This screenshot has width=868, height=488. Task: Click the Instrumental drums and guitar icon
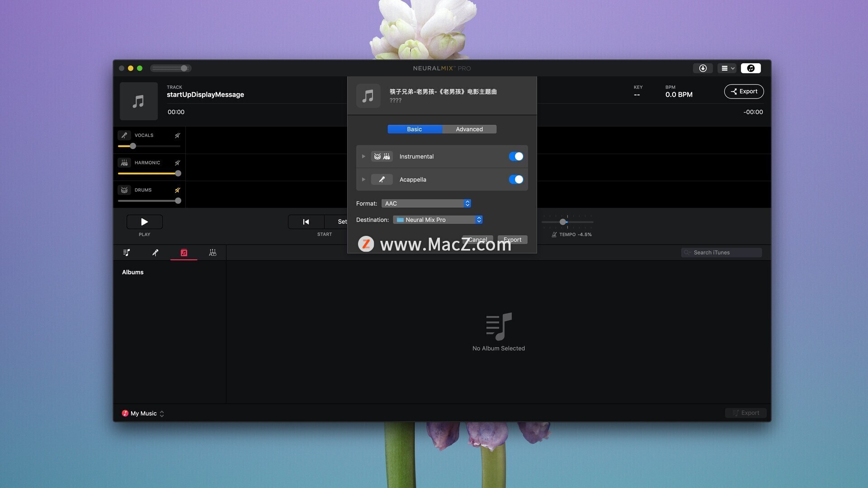382,156
